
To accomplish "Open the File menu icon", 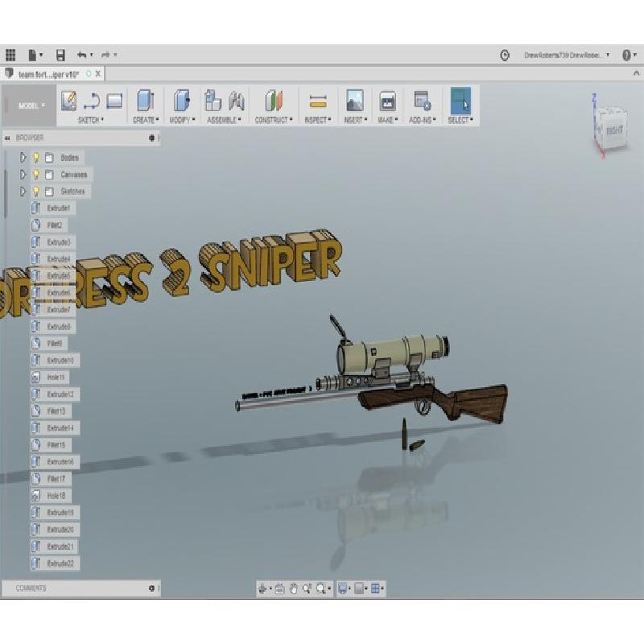I will click(x=33, y=55).
